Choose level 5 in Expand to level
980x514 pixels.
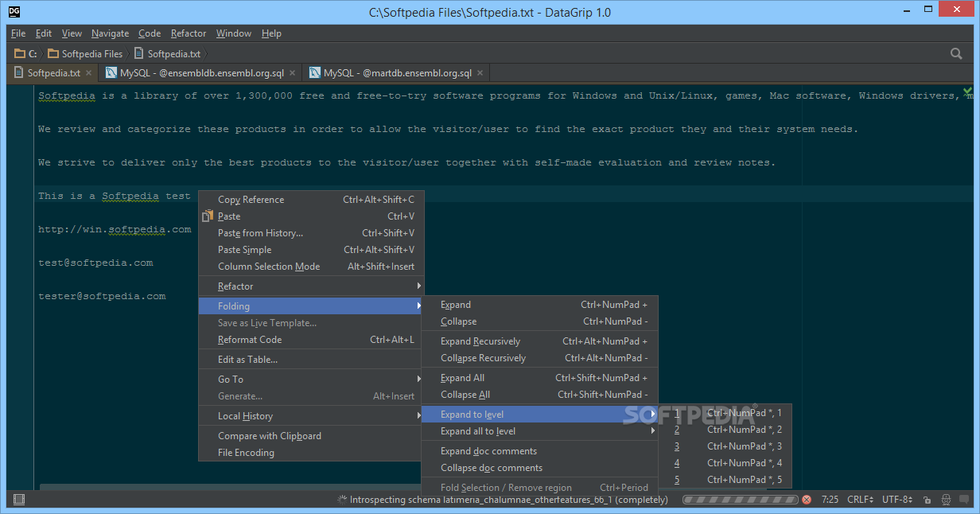pos(725,480)
